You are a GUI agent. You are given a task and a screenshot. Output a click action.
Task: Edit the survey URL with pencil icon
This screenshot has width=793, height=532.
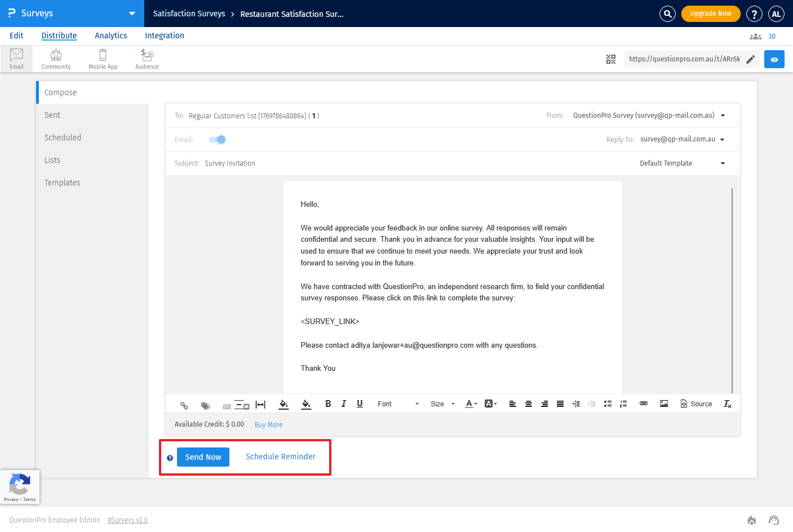[751, 59]
